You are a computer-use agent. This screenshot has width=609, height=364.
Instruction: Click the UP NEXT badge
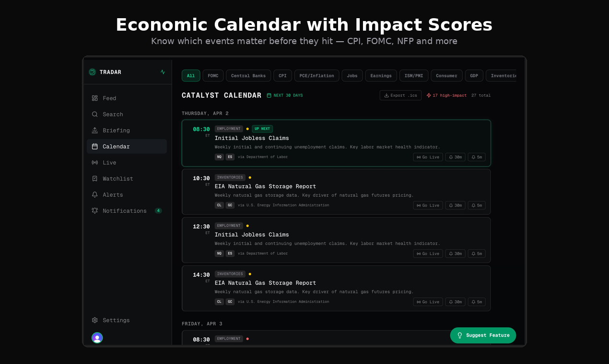tap(262, 129)
